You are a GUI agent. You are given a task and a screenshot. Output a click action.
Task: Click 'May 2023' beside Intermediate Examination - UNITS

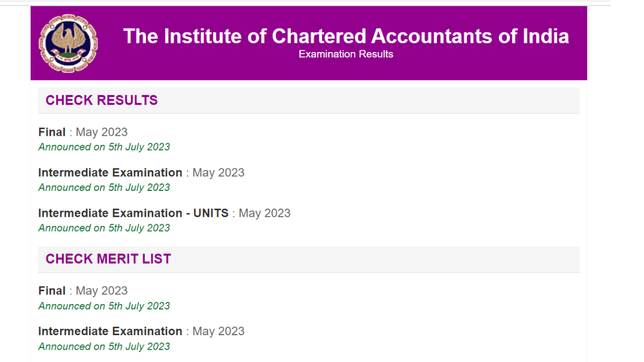click(x=264, y=213)
